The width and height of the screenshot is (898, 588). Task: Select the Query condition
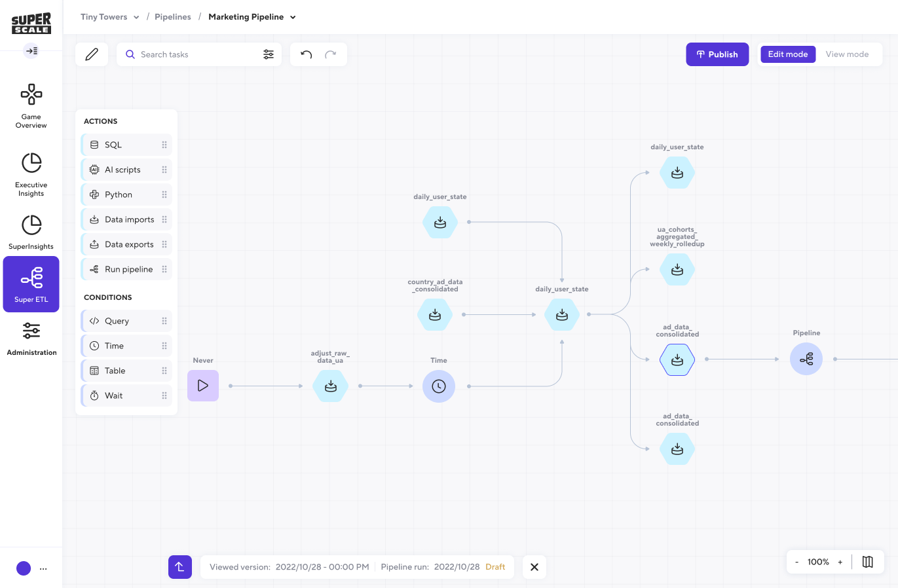pyautogui.click(x=126, y=321)
